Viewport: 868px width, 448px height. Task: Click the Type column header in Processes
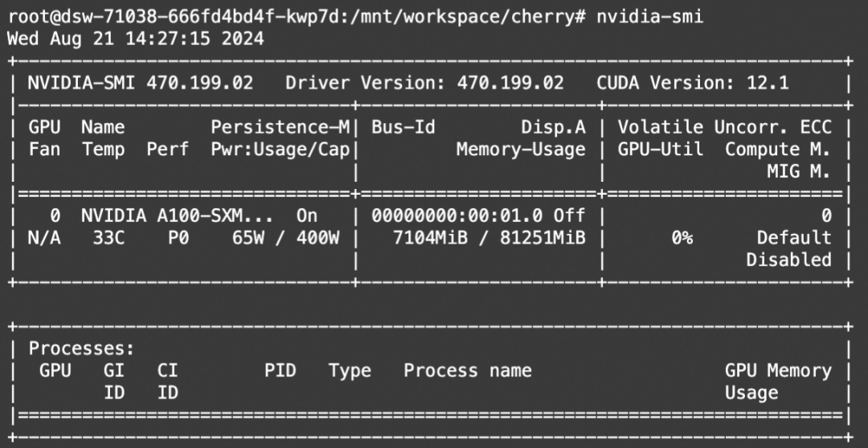[x=350, y=372]
